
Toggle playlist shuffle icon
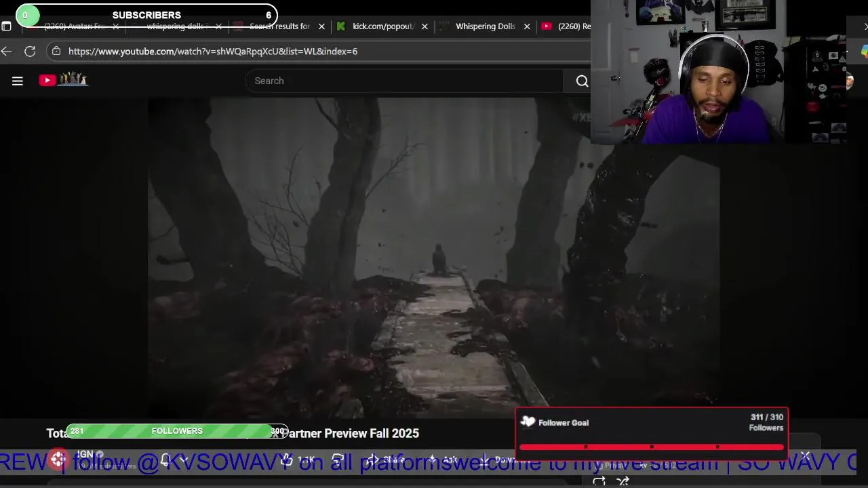pos(623,481)
